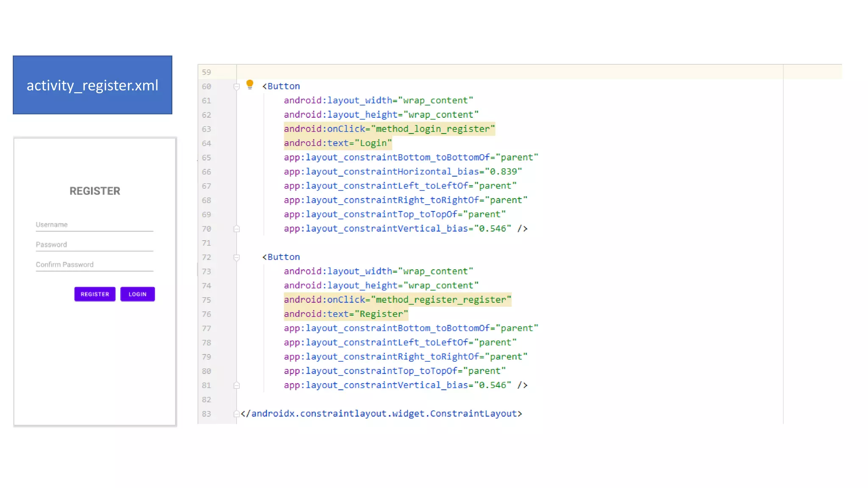Click the android:text="Login" line
Image resolution: width=868 pixels, height=488 pixels.
point(338,143)
